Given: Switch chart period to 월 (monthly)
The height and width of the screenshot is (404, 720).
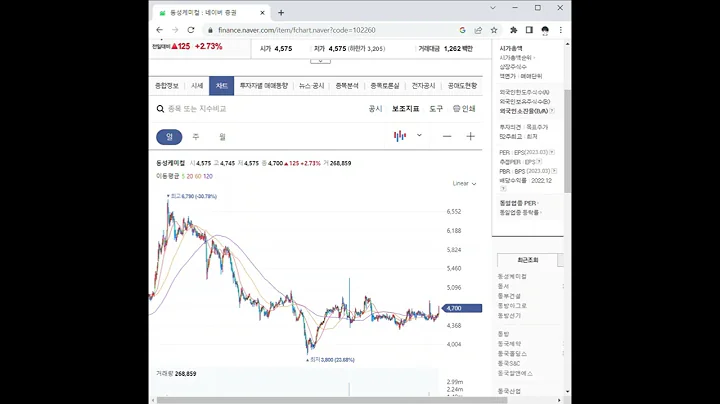Looking at the screenshot, I should (222, 137).
